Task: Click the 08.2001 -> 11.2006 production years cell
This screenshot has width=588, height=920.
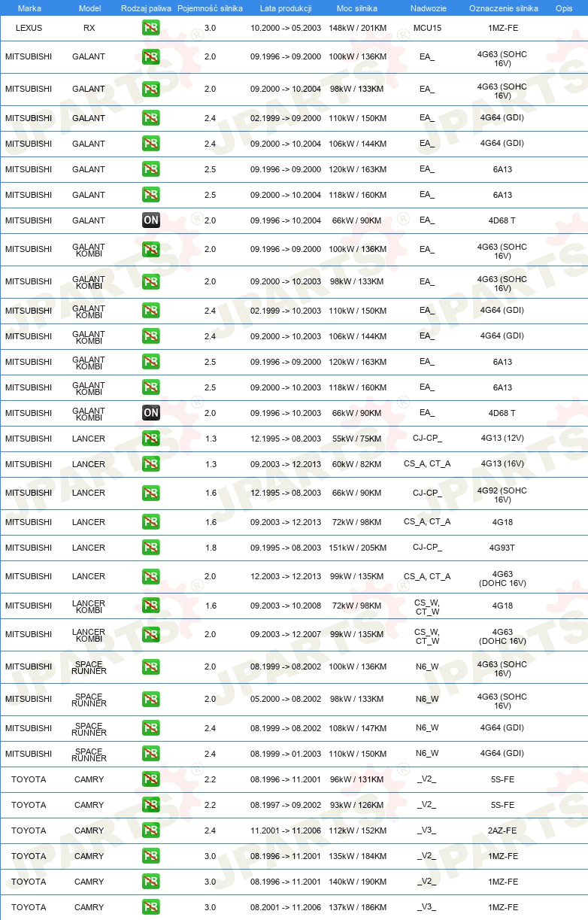Action: [286, 907]
